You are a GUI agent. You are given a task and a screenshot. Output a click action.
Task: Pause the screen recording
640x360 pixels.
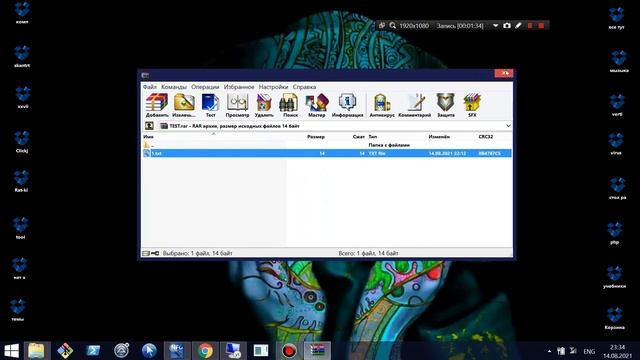(x=530, y=25)
